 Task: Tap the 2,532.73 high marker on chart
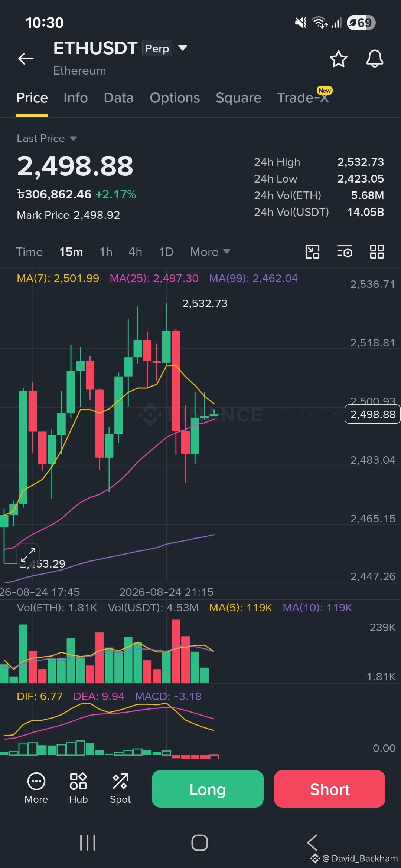coord(205,303)
